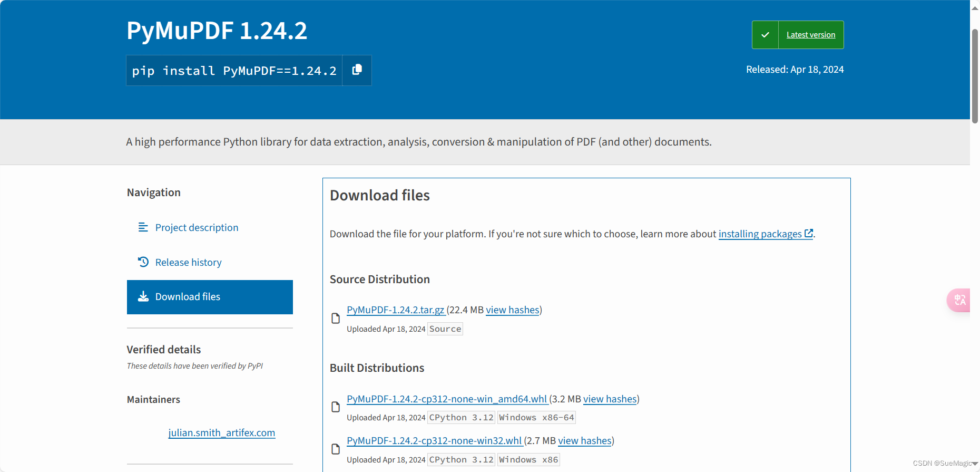Click the PyMuPDF 1.24.2 page heading
980x472 pixels.
point(217,31)
